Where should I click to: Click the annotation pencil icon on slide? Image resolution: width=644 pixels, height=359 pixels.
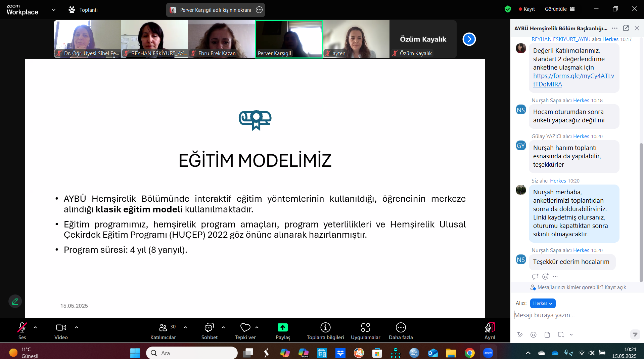(x=15, y=301)
